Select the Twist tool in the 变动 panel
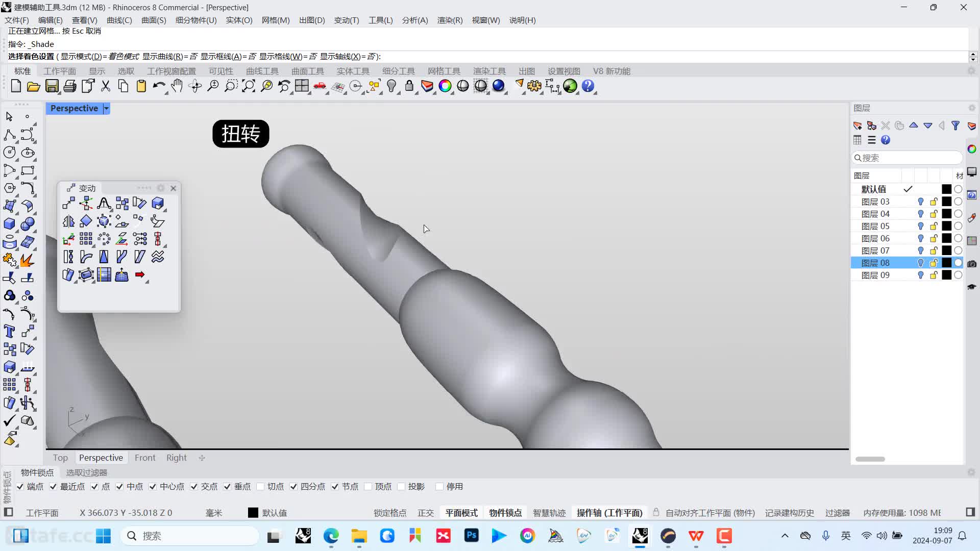980x551 pixels. pos(68,257)
